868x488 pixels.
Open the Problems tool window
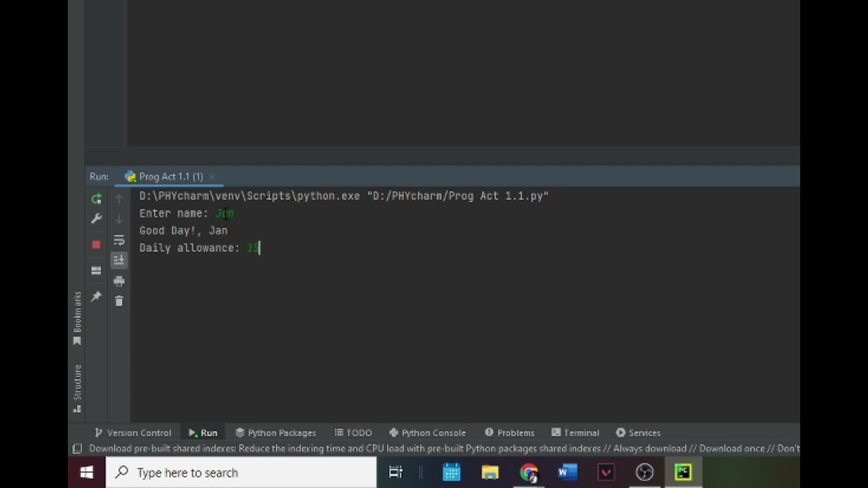509,432
